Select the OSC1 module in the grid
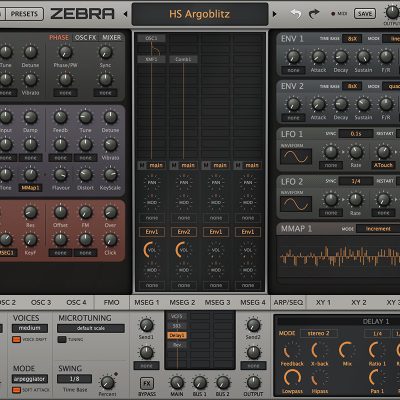 151,38
